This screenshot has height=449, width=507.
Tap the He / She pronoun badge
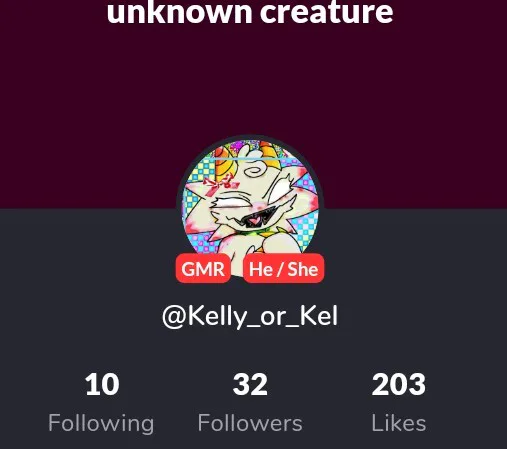pos(283,268)
